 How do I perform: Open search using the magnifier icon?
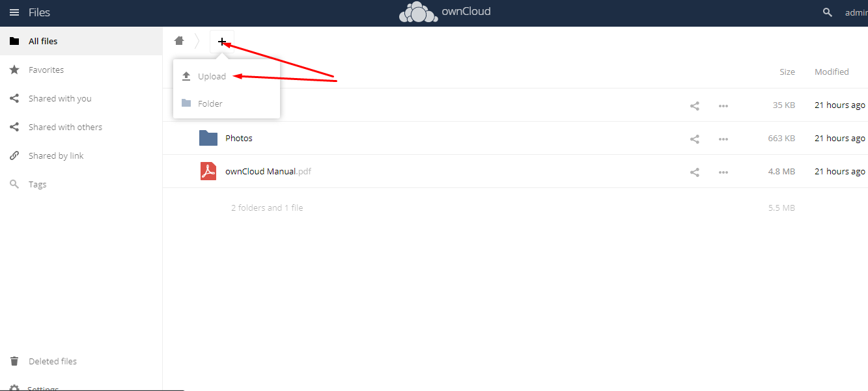pyautogui.click(x=826, y=12)
